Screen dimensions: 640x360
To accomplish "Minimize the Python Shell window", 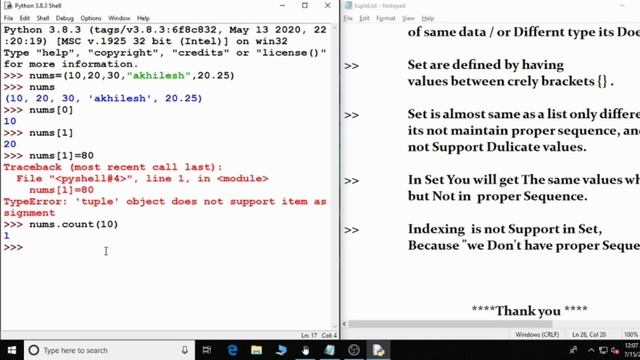I will [282, 6].
